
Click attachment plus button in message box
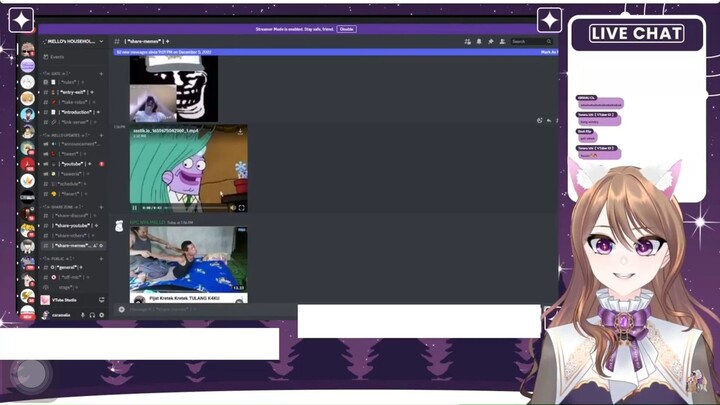point(121,309)
